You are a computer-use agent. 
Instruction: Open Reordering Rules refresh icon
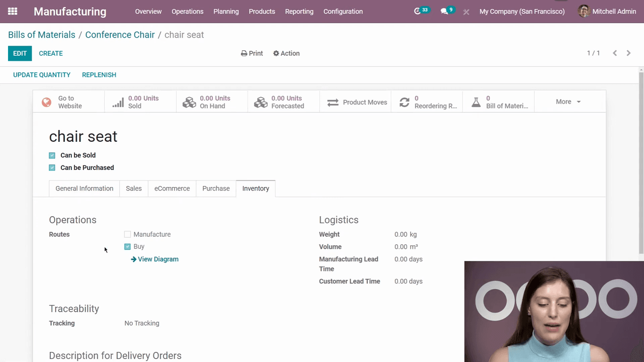click(405, 102)
